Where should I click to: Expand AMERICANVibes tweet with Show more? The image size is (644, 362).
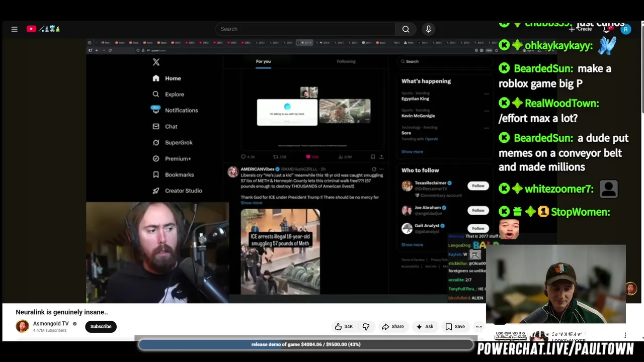[x=252, y=203]
